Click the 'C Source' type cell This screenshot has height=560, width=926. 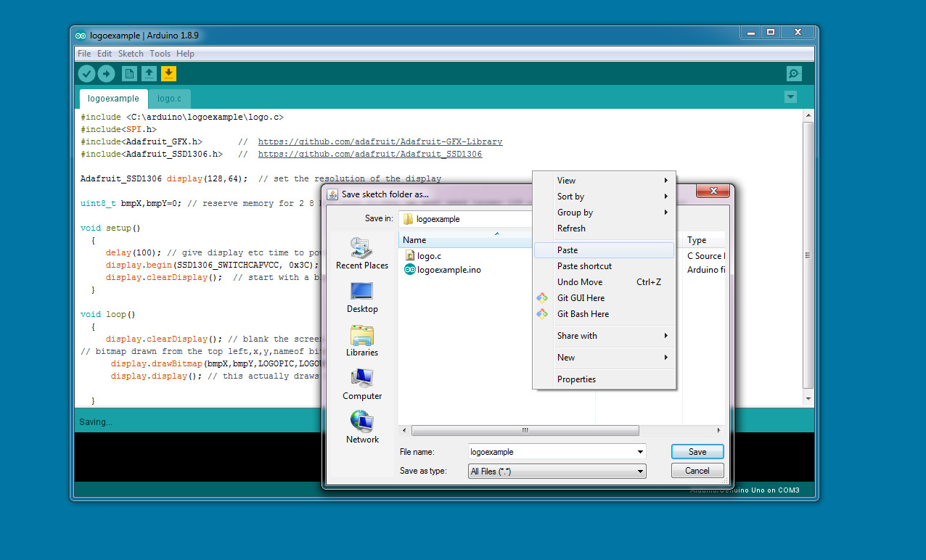pos(705,256)
